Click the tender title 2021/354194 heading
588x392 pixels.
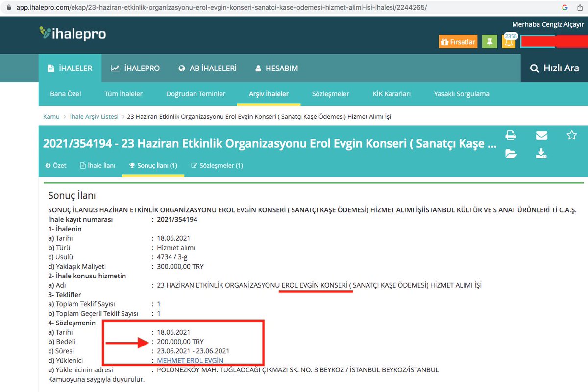(270, 144)
